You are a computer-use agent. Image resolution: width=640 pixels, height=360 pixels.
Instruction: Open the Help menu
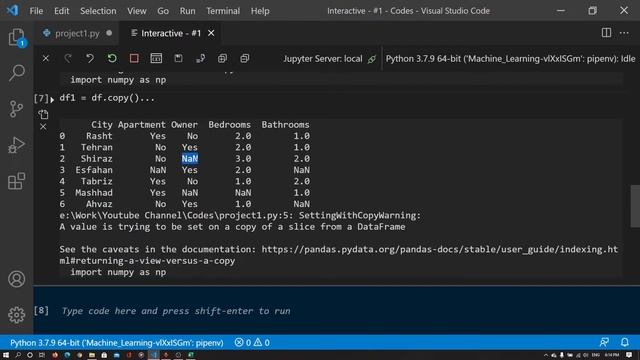(x=260, y=11)
